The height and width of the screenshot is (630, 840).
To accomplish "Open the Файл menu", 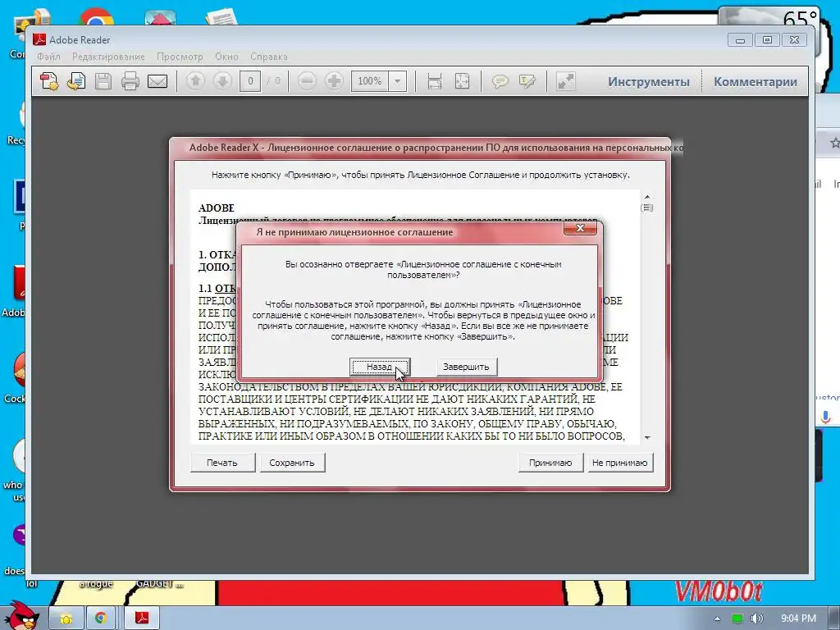I will [48, 57].
